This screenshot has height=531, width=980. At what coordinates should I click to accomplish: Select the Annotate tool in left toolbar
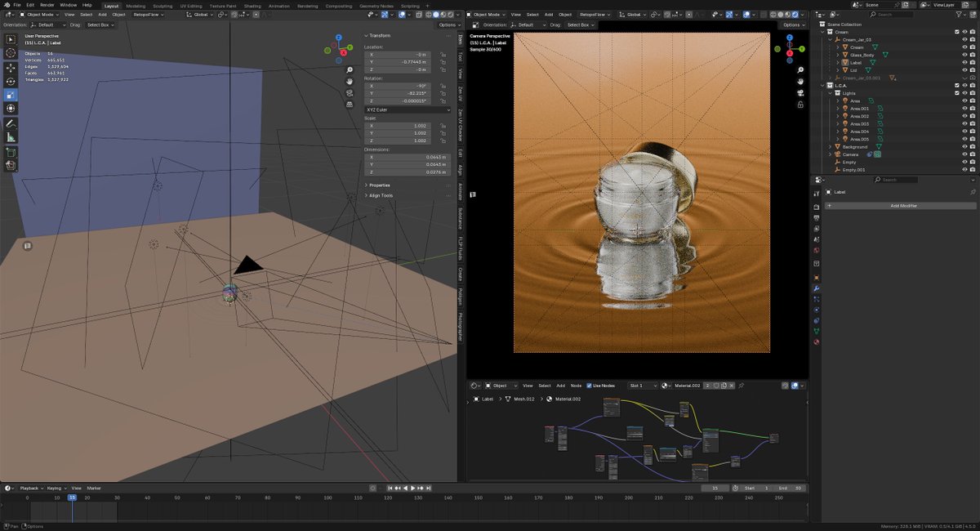[11, 123]
